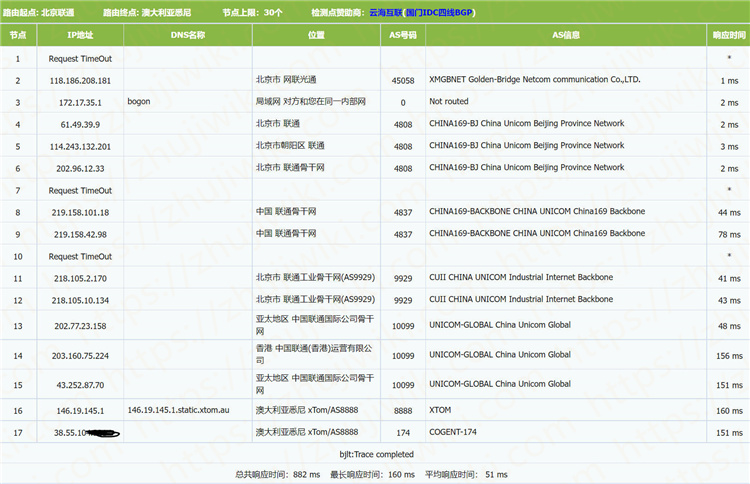This screenshot has height=484, width=750.
Task: Click AS number 8888
Action: pyautogui.click(x=403, y=411)
